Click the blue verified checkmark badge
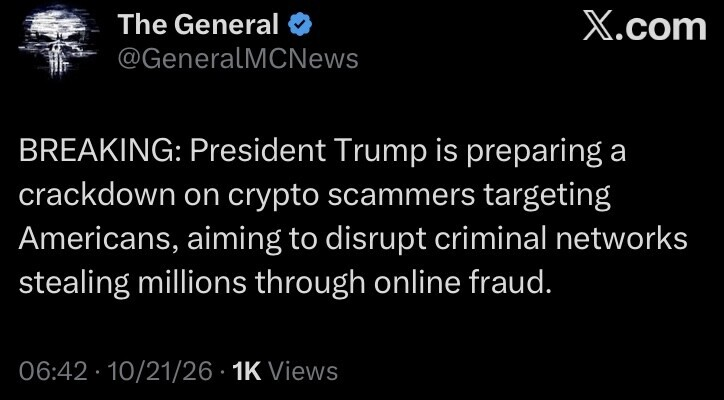This screenshot has height=400, width=724. 300,25
